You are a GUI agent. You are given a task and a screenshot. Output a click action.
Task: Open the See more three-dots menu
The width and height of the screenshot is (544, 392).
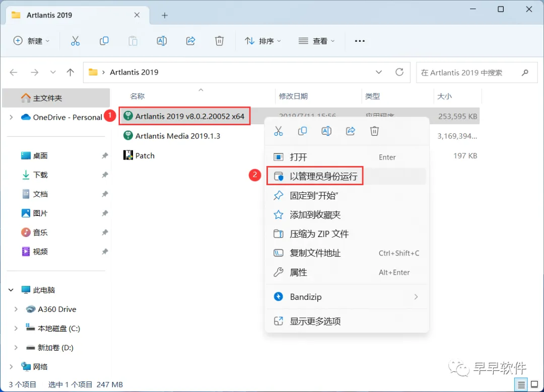click(x=360, y=41)
